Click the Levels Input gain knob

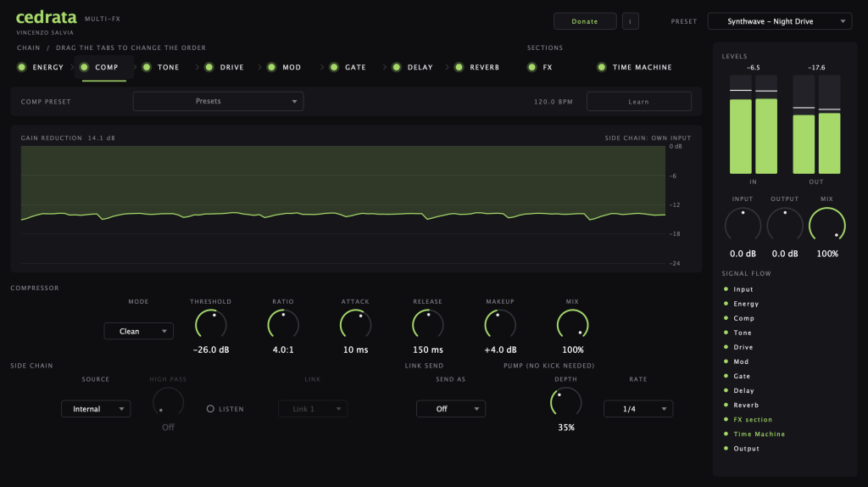(x=743, y=226)
